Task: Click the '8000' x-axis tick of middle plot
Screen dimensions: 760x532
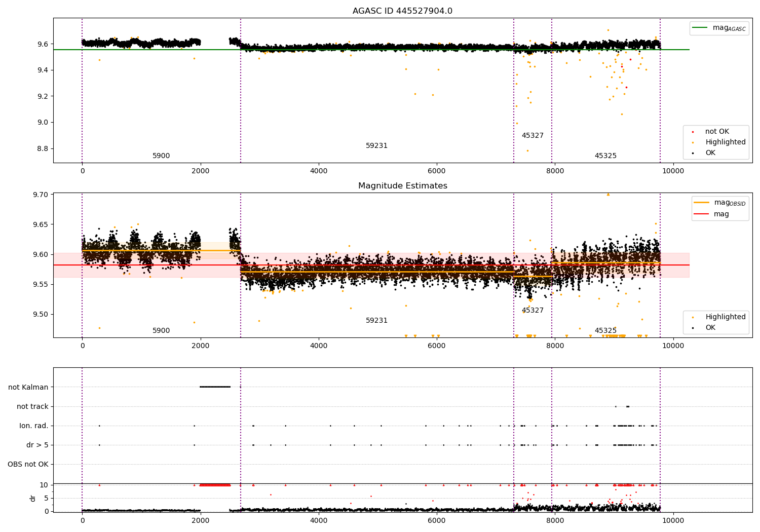Action: tap(555, 346)
